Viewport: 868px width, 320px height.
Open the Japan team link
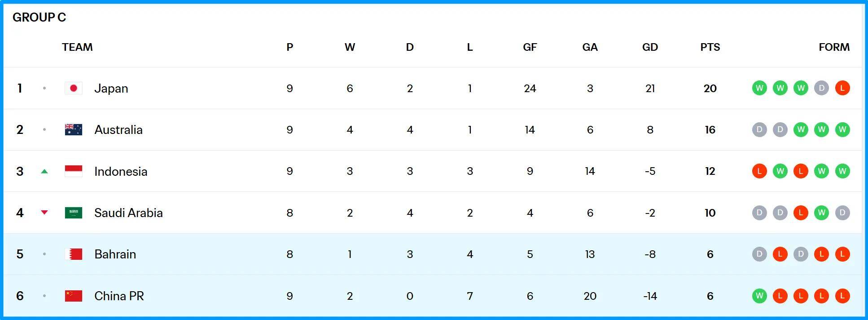click(111, 89)
